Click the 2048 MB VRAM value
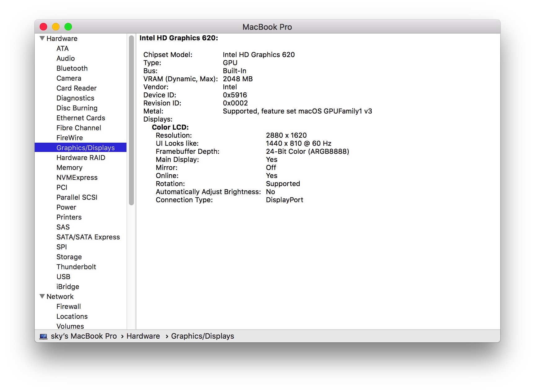535x392 pixels. coord(237,79)
